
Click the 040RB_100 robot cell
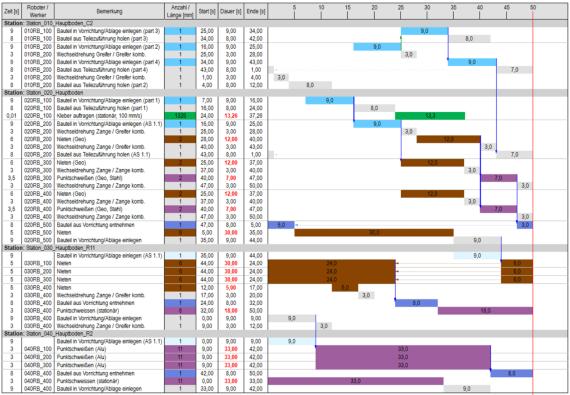38,349
